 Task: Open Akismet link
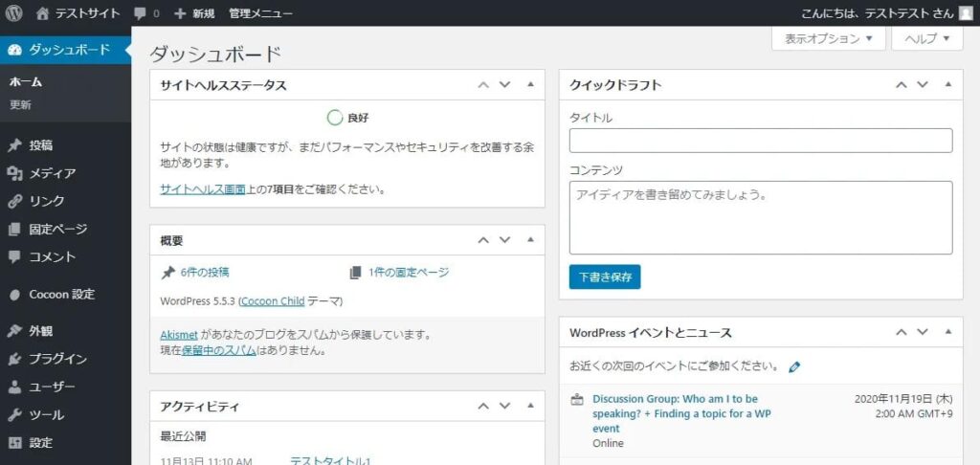tap(179, 335)
